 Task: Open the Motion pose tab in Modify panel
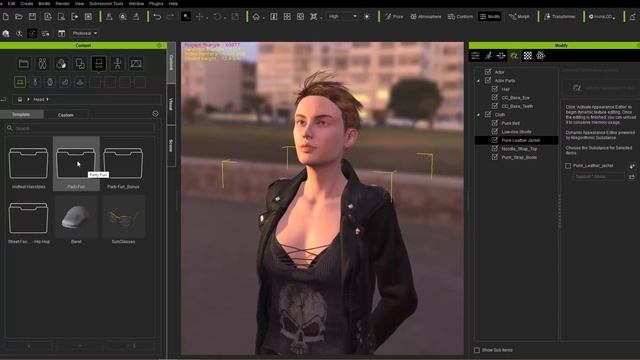(x=488, y=56)
